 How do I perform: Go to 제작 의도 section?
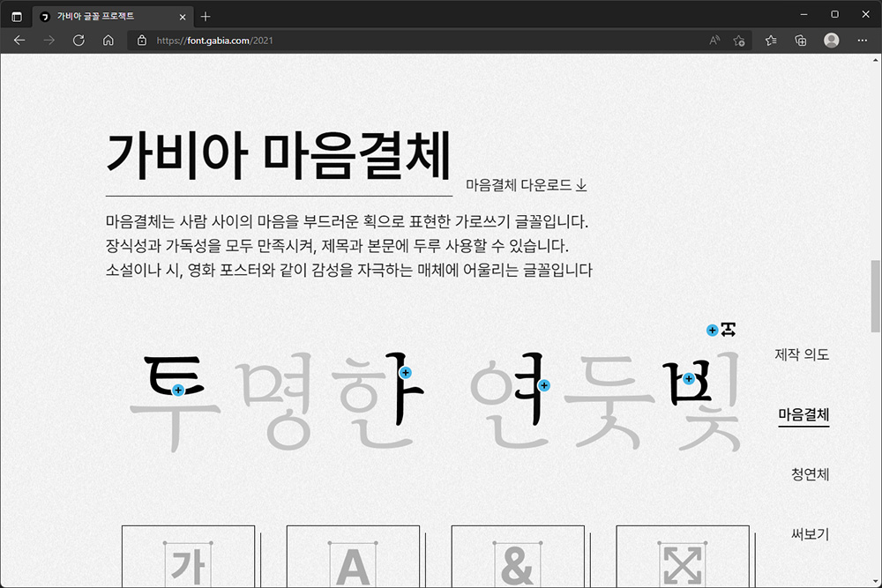coord(802,354)
